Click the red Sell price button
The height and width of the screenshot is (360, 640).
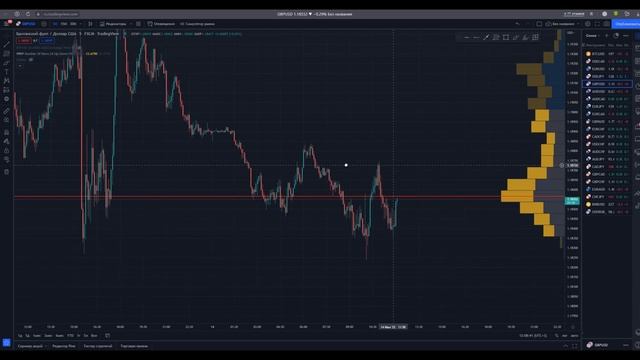tap(24, 40)
